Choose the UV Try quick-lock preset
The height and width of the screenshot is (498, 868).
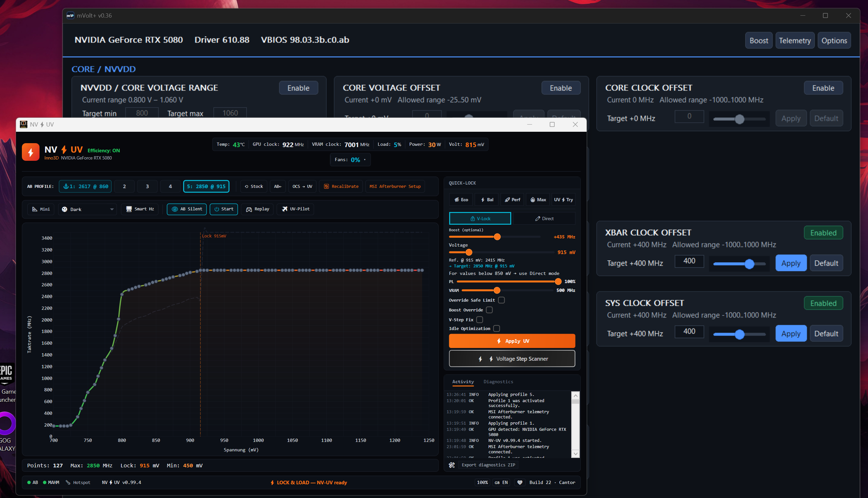[563, 200]
